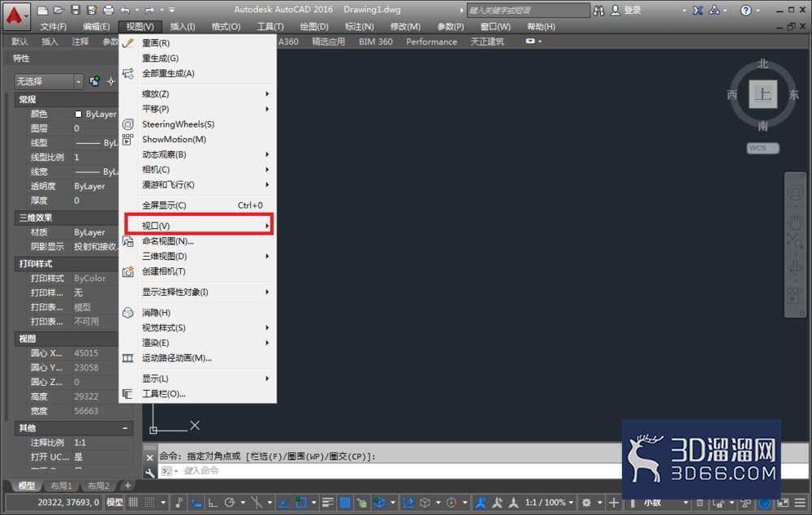Click the person login icon
Viewport: 812px width, 515px height.
pyautogui.click(x=615, y=11)
